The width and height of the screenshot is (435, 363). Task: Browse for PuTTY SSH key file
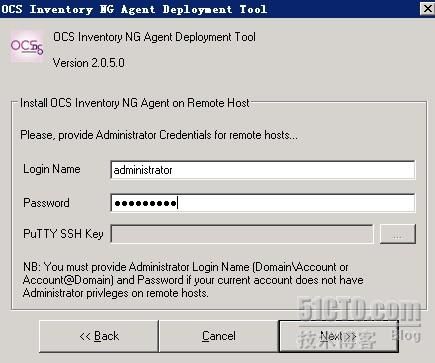pos(398,234)
